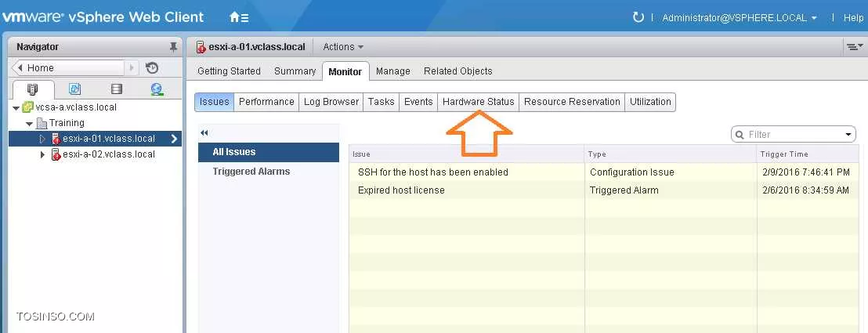Select Hosts and Clusters inventory icon

point(32,89)
